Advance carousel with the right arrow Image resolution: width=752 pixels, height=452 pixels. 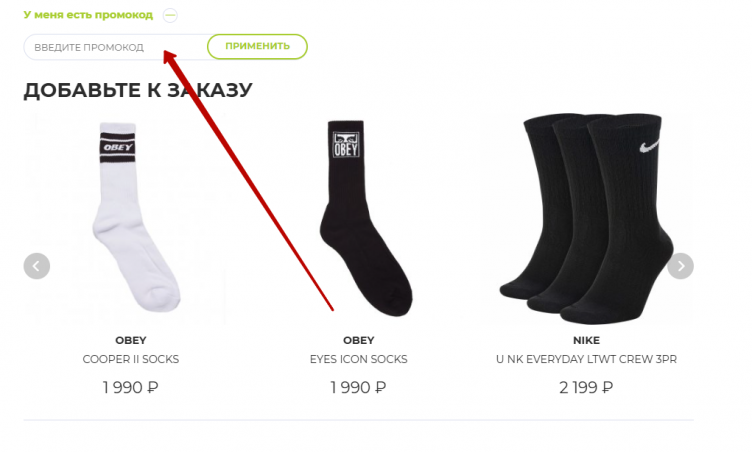point(680,266)
